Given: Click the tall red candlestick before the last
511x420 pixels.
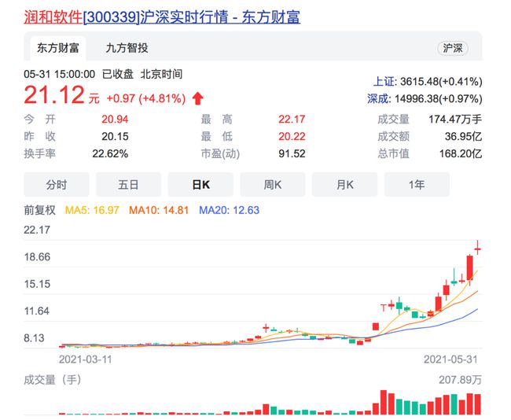Looking at the screenshot, I should 469,268.
